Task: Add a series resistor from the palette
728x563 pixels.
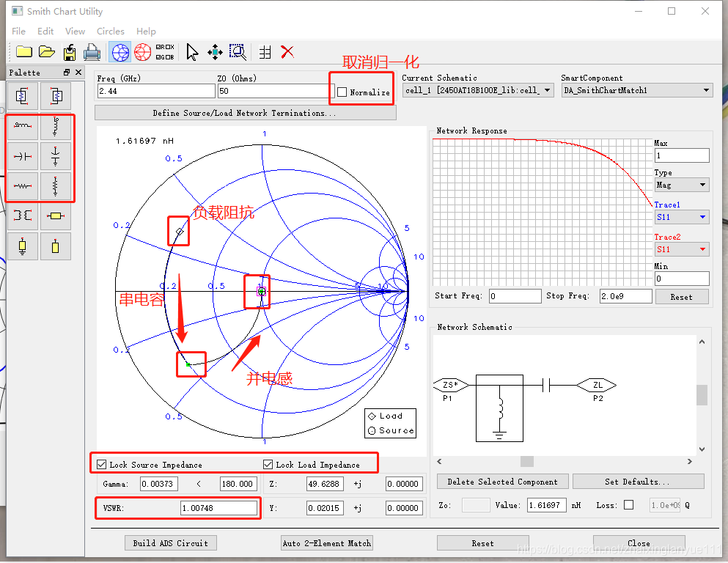Action: [x=22, y=186]
